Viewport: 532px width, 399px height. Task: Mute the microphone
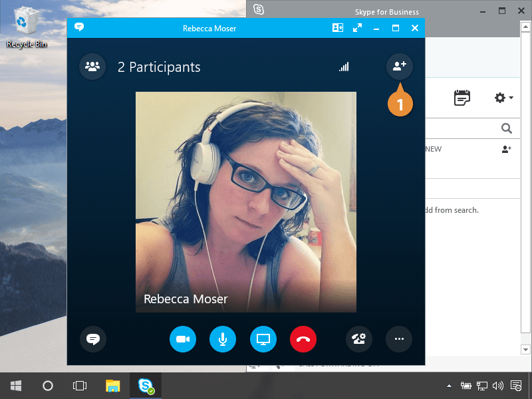click(223, 339)
